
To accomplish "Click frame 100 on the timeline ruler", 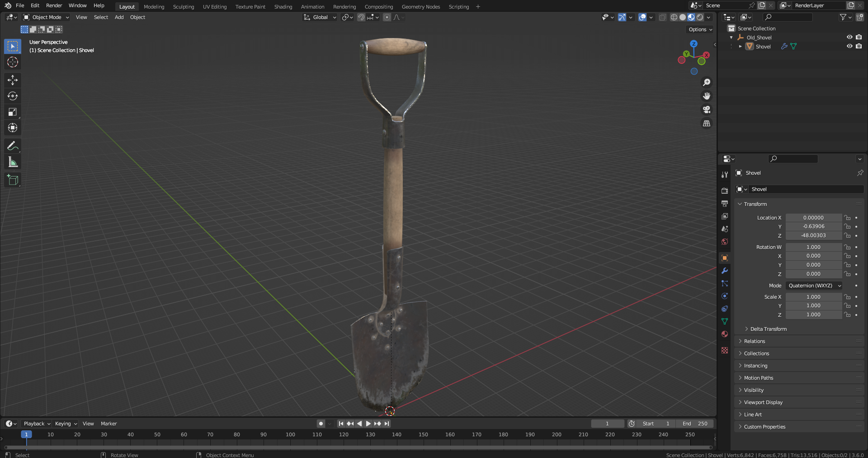I will [x=290, y=434].
